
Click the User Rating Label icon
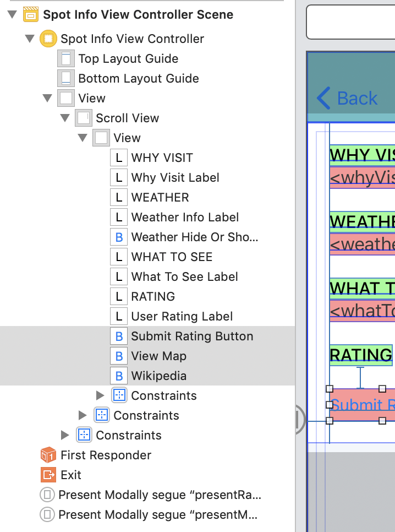click(x=119, y=316)
